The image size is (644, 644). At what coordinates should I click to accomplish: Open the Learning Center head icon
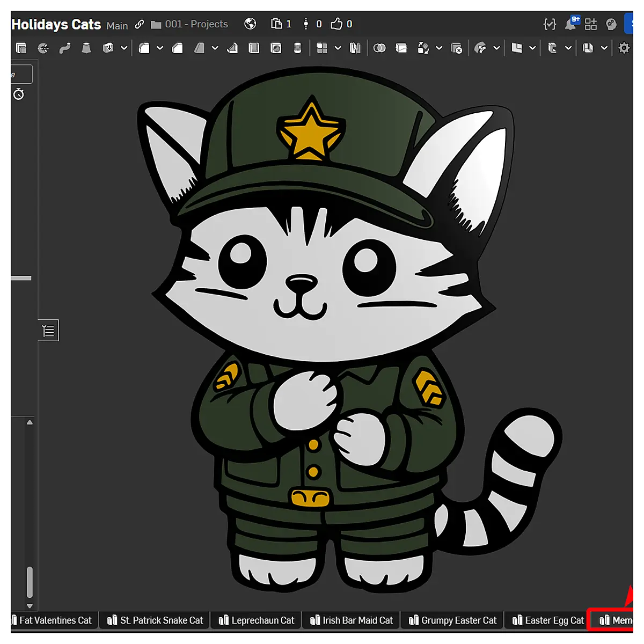point(611,24)
